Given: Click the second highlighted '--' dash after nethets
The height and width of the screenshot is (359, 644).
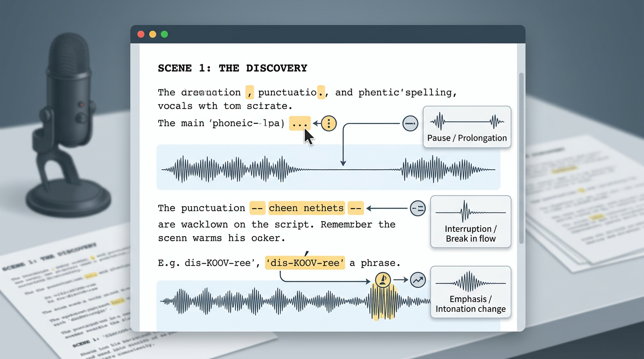Looking at the screenshot, I should (x=356, y=208).
